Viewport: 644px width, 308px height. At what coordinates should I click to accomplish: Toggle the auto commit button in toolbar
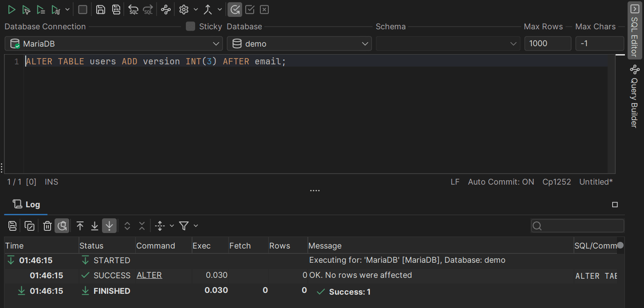pyautogui.click(x=235, y=9)
